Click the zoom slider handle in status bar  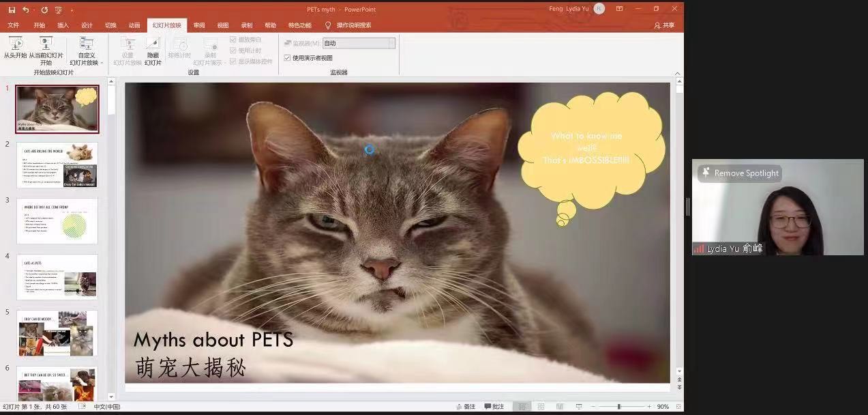point(619,407)
